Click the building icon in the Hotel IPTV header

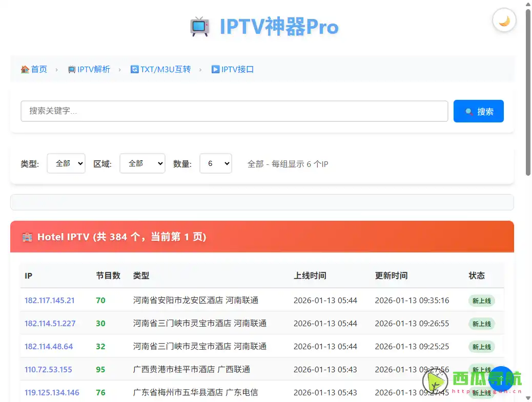point(27,237)
